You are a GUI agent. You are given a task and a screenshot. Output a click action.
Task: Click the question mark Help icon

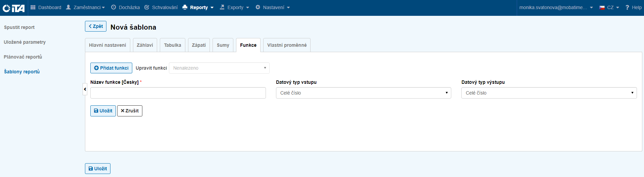[x=627, y=7]
